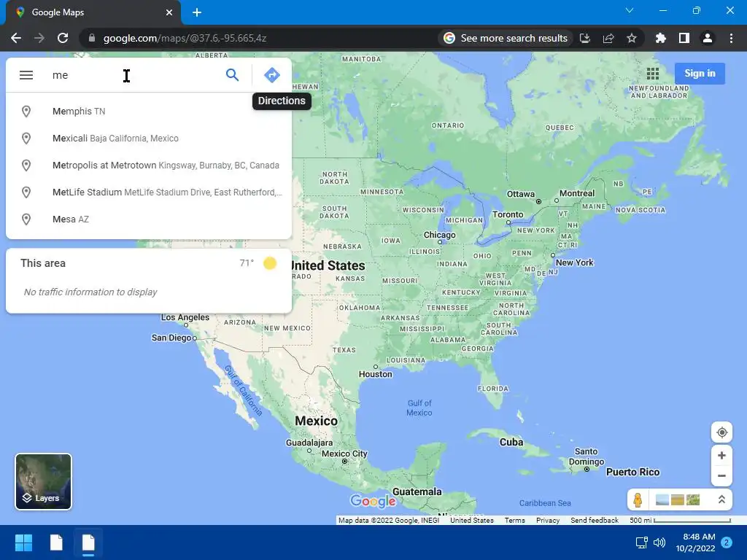Select Metropolis at Metrotown suggestion
The height and width of the screenshot is (560, 747).
pos(149,166)
